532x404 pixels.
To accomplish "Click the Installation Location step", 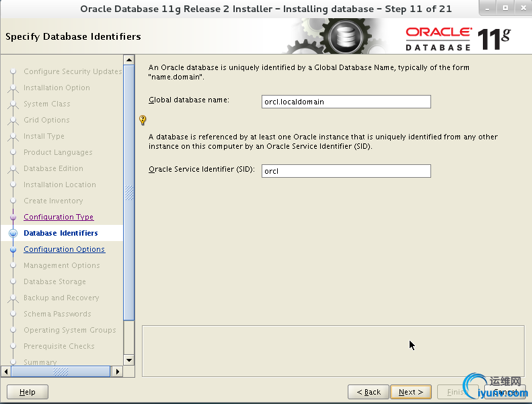I will click(60, 184).
